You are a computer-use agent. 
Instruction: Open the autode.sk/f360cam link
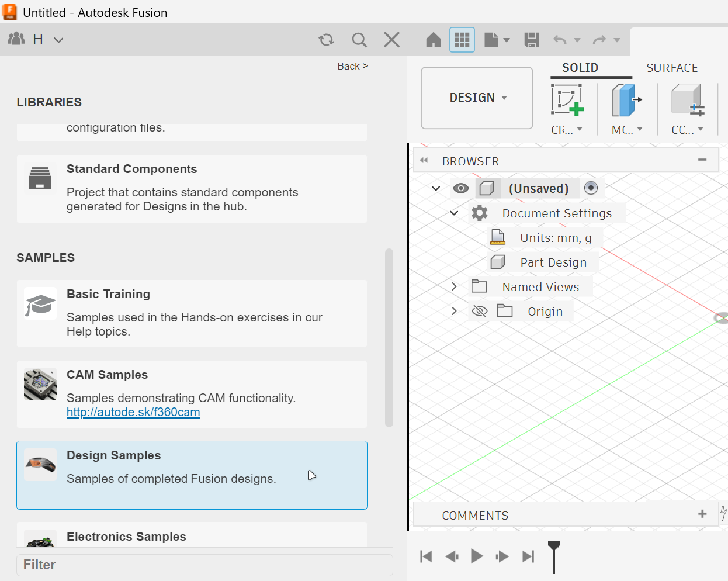coord(133,412)
